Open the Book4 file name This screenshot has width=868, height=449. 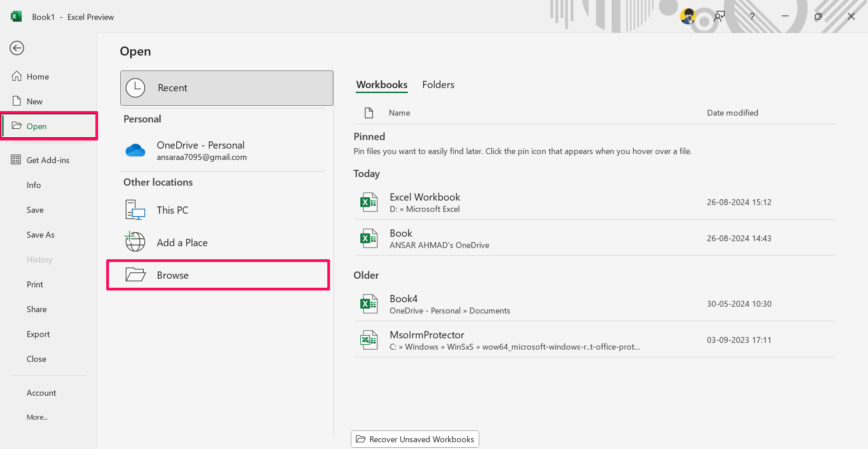pos(404,299)
